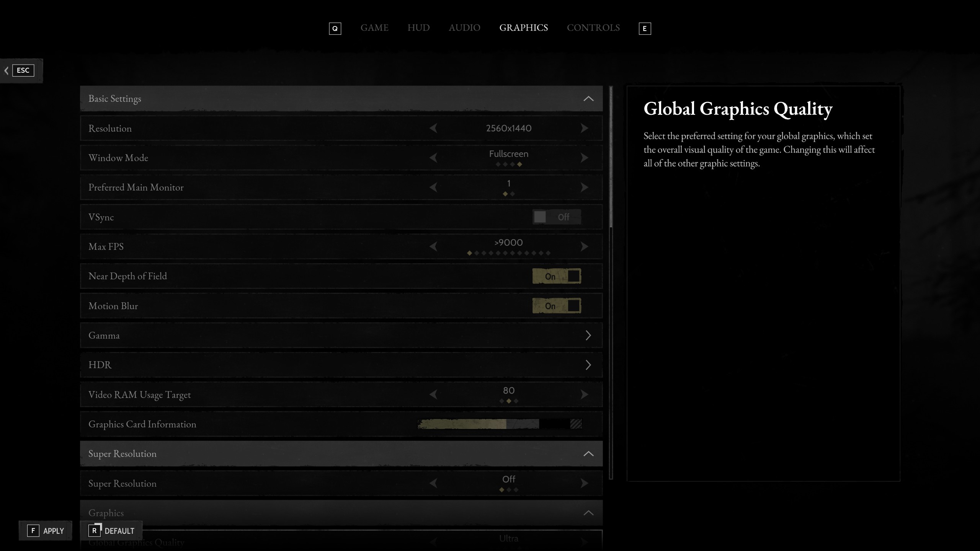Click the APPLY button
This screenshot has width=980, height=551.
point(46,531)
